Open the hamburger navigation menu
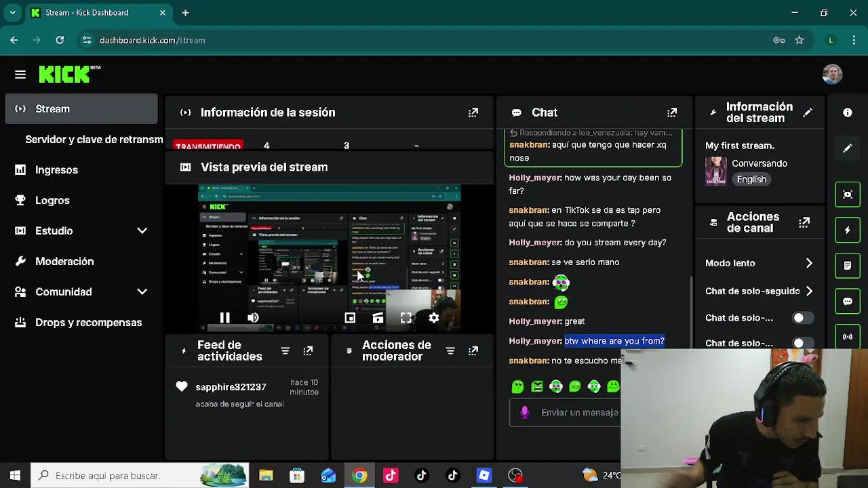The width and height of the screenshot is (868, 488). (x=20, y=75)
